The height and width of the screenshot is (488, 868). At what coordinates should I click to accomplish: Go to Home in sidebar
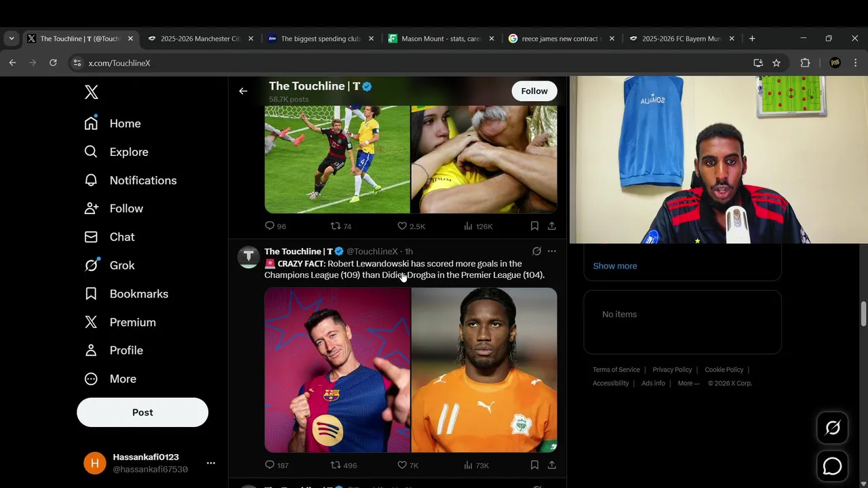(x=113, y=123)
